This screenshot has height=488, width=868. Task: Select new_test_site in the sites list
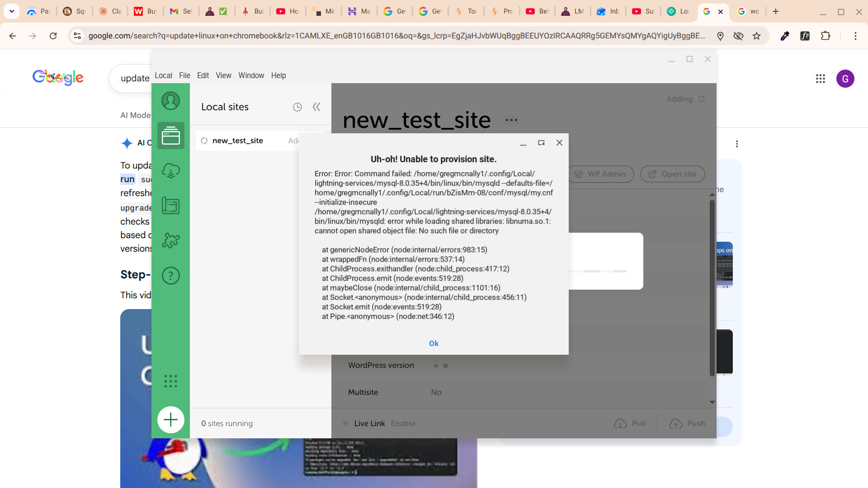[238, 141]
